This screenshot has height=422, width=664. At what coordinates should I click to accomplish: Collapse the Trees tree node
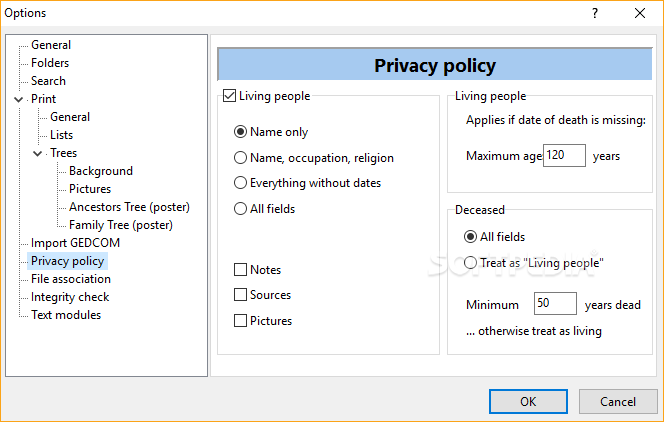click(38, 153)
